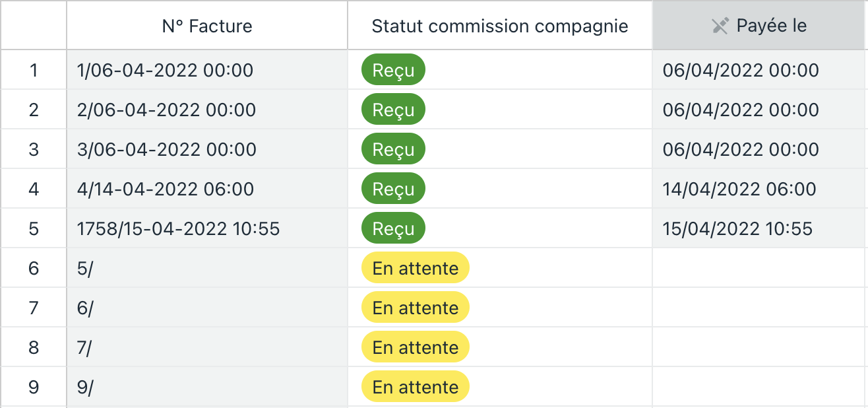Click the Reçu tag in row 3
This screenshot has width=868, height=408.
[x=393, y=149]
